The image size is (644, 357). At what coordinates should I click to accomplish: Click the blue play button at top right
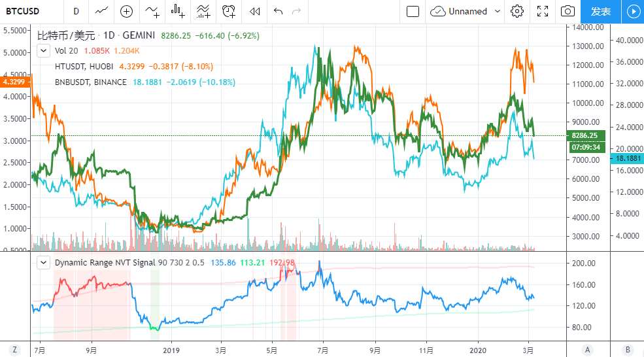tap(633, 12)
